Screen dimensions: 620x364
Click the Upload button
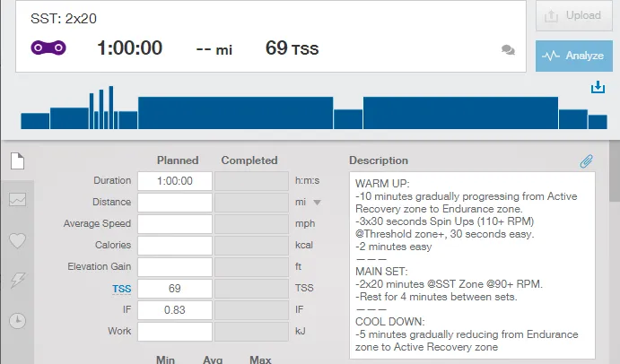pos(573,15)
